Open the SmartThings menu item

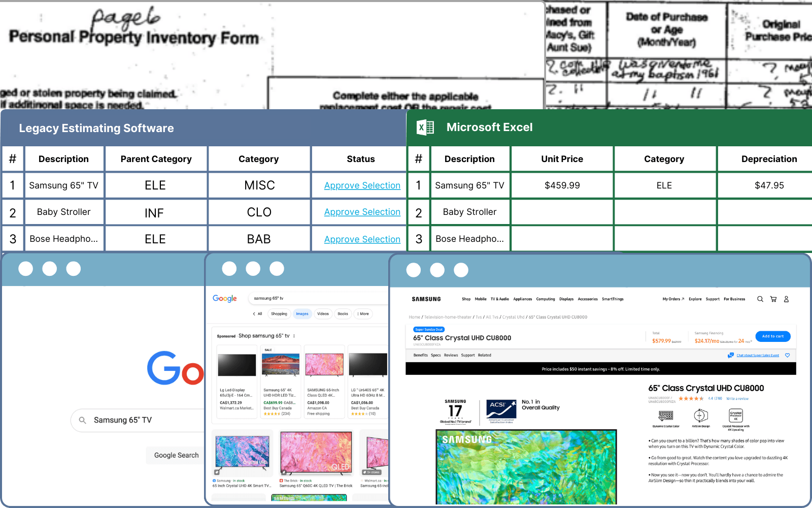click(613, 299)
